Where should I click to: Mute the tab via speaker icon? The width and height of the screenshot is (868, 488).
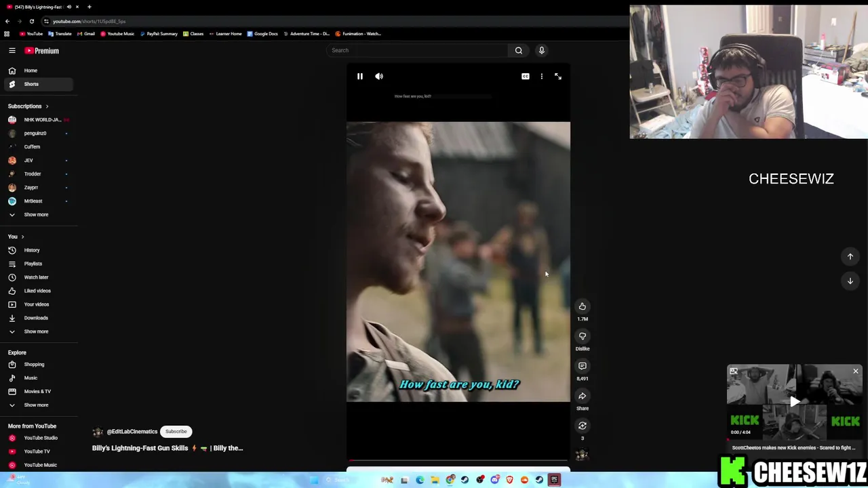pyautogui.click(x=68, y=7)
